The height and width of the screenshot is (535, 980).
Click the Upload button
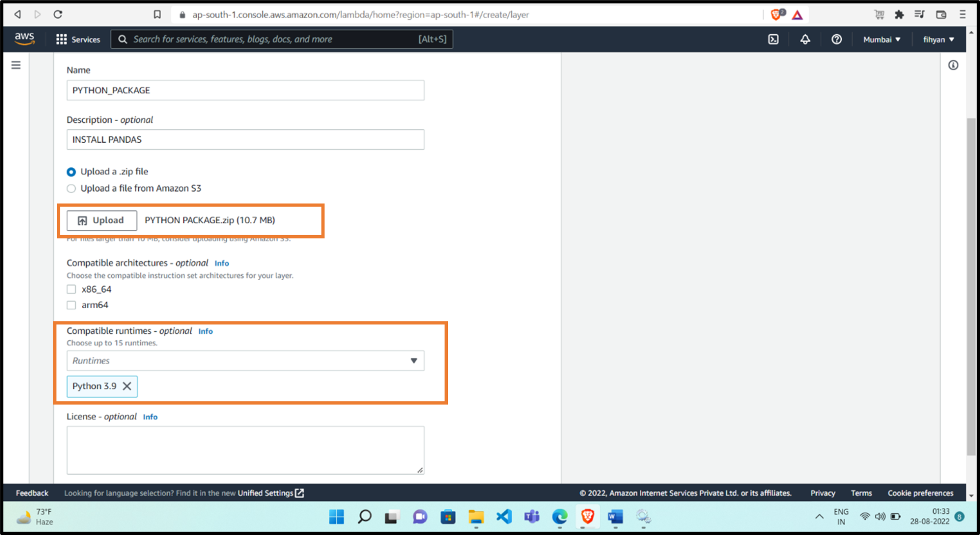point(101,220)
